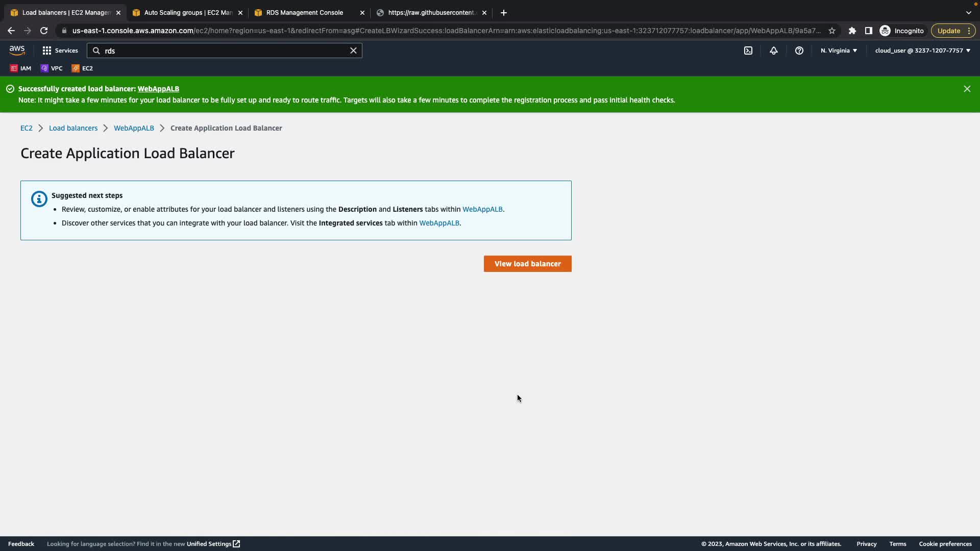Switch to RDS Management Console tab
980x551 pixels.
pyautogui.click(x=305, y=13)
